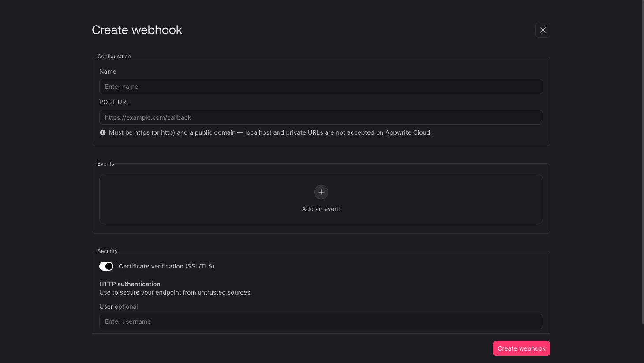
Task: Select the Enter username field
Action: [321, 321]
